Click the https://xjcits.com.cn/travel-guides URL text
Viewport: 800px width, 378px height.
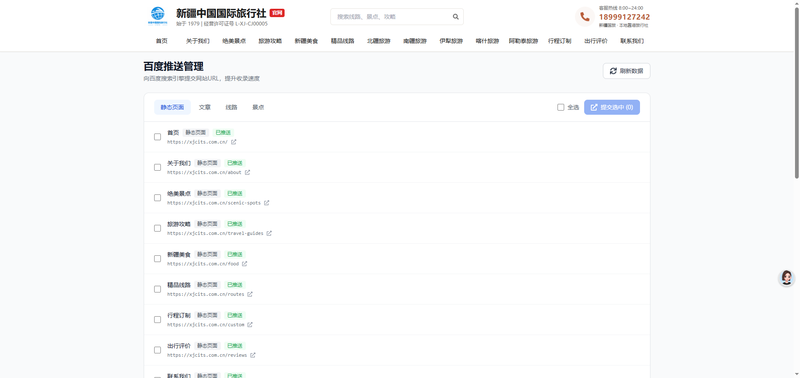(x=215, y=234)
